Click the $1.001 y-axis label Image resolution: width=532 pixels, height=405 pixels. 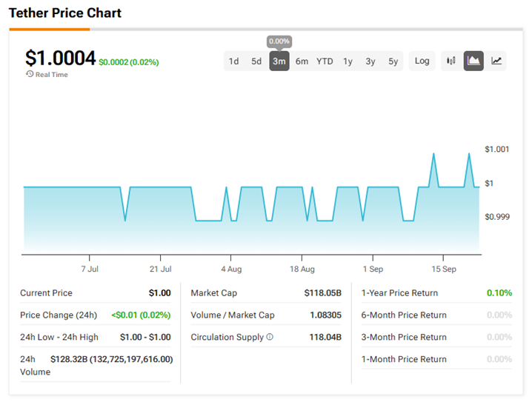pyautogui.click(x=497, y=150)
